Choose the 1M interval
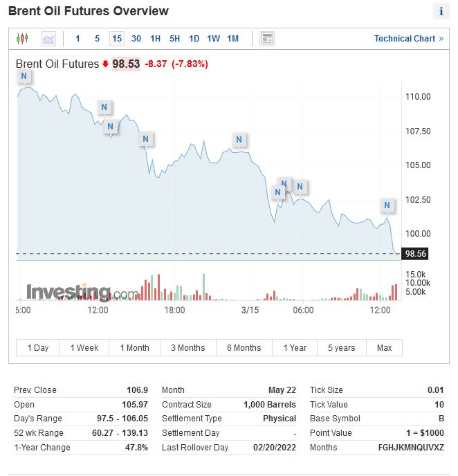The image size is (458, 476). [233, 39]
